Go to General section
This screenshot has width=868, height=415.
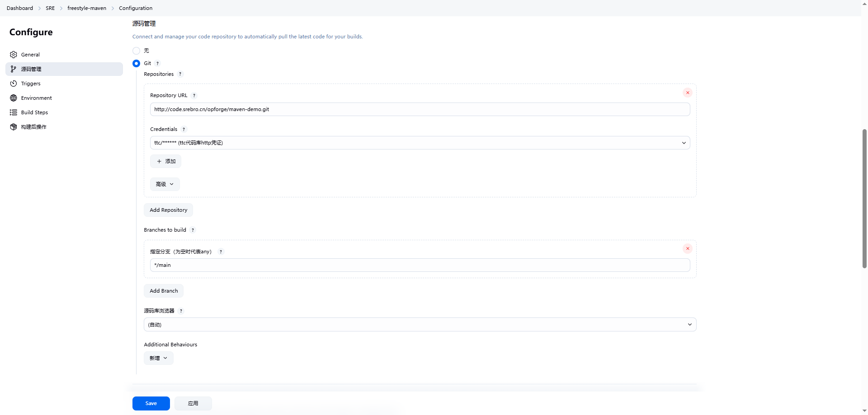click(64, 55)
